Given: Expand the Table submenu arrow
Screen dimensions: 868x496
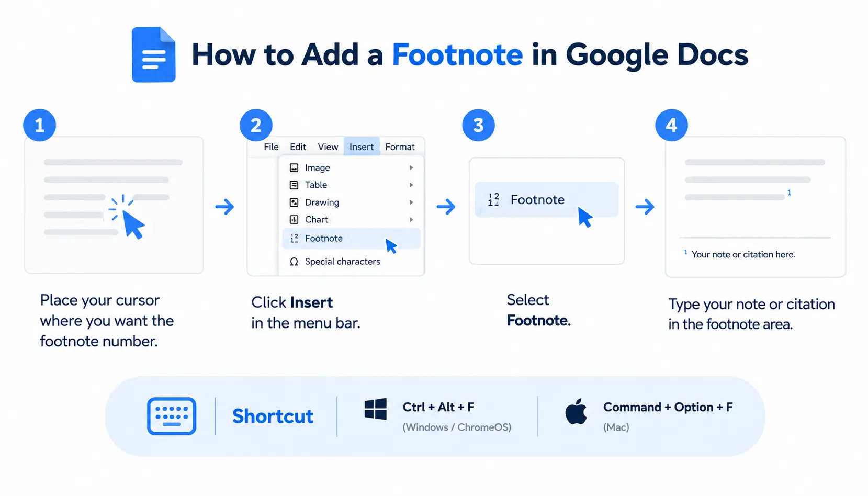Looking at the screenshot, I should (x=411, y=185).
